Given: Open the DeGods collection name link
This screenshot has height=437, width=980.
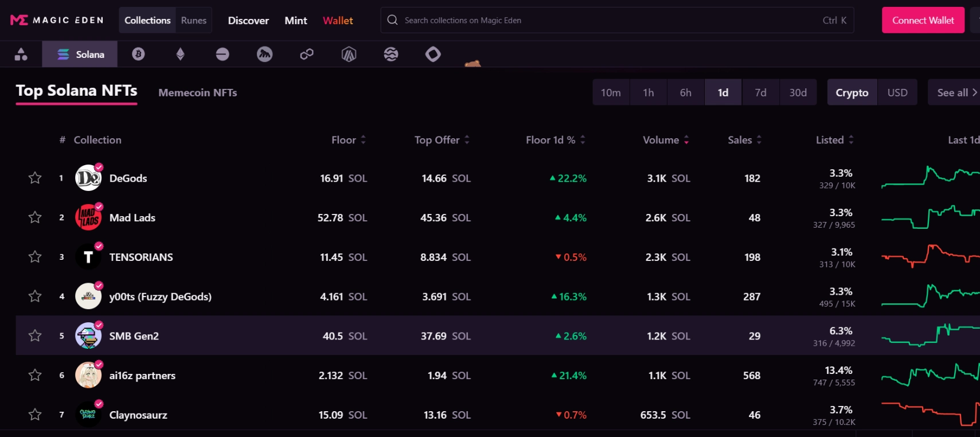Looking at the screenshot, I should pos(128,178).
